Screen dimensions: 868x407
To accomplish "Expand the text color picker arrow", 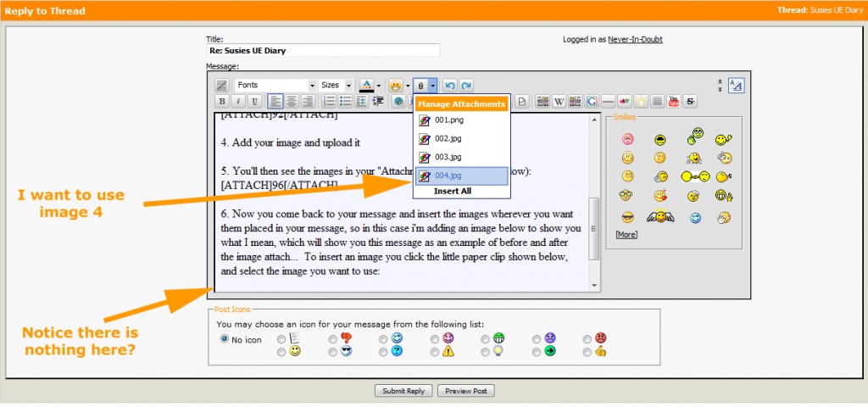I will tap(378, 86).
